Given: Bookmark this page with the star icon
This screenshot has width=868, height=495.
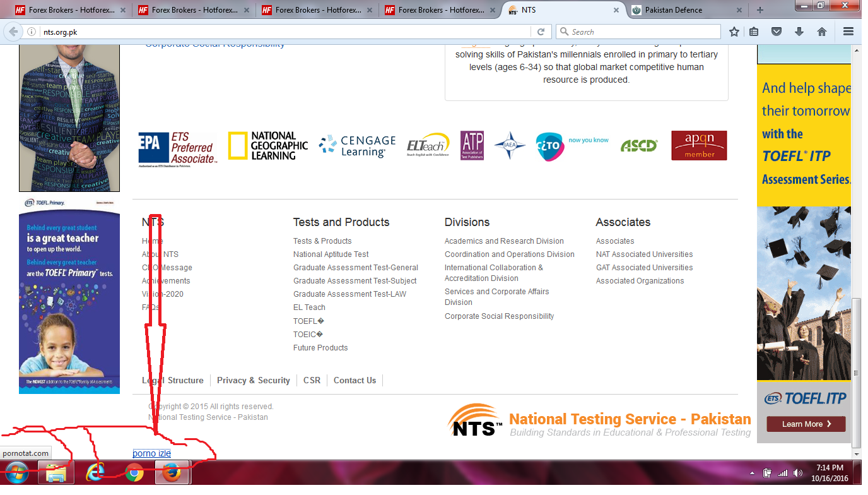Looking at the screenshot, I should (734, 32).
